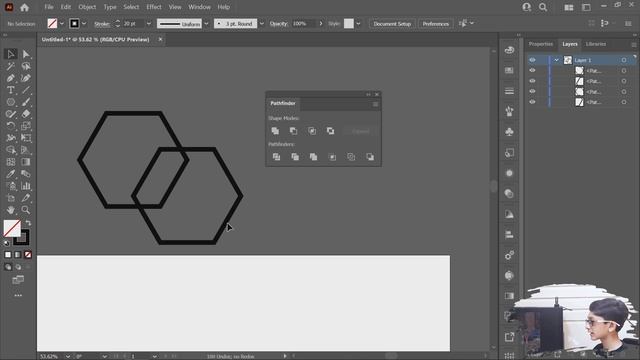
Task: Open stroke weight dropdown beside 20 pt
Action: [149, 24]
